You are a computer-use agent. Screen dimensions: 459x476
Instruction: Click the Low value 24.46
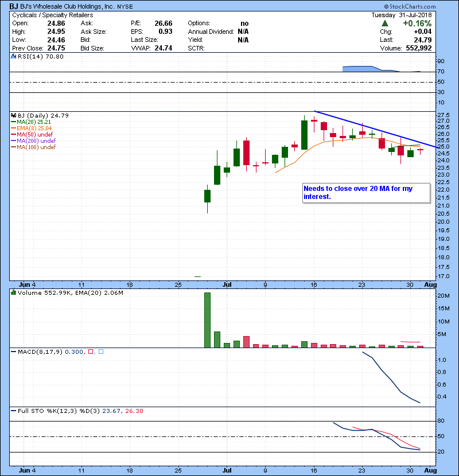(x=56, y=40)
